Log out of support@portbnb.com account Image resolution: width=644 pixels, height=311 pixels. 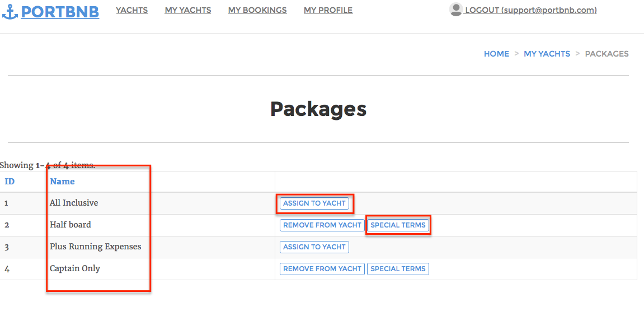[x=530, y=10]
